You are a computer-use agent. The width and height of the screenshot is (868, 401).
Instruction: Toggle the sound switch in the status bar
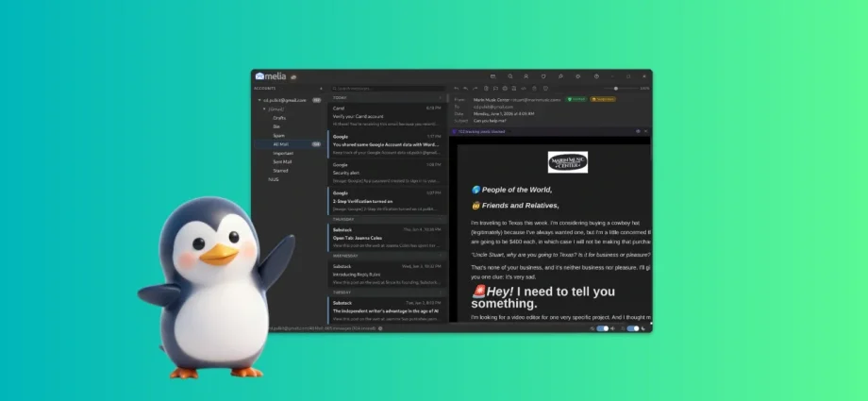[602, 328]
